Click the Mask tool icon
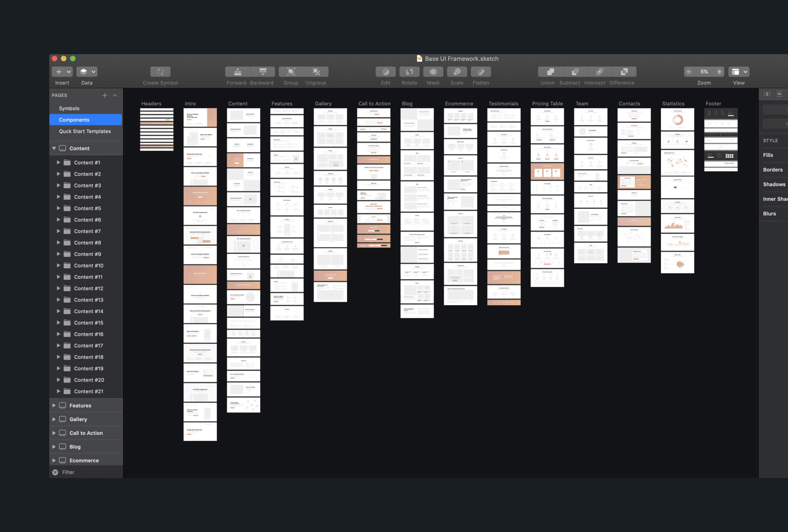The height and width of the screenshot is (532, 788). [433, 72]
